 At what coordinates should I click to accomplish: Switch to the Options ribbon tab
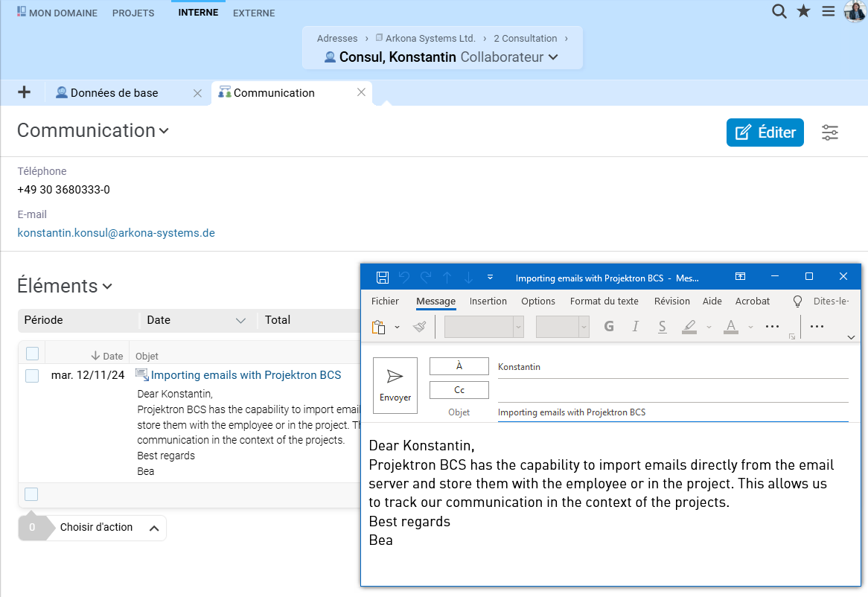click(537, 301)
